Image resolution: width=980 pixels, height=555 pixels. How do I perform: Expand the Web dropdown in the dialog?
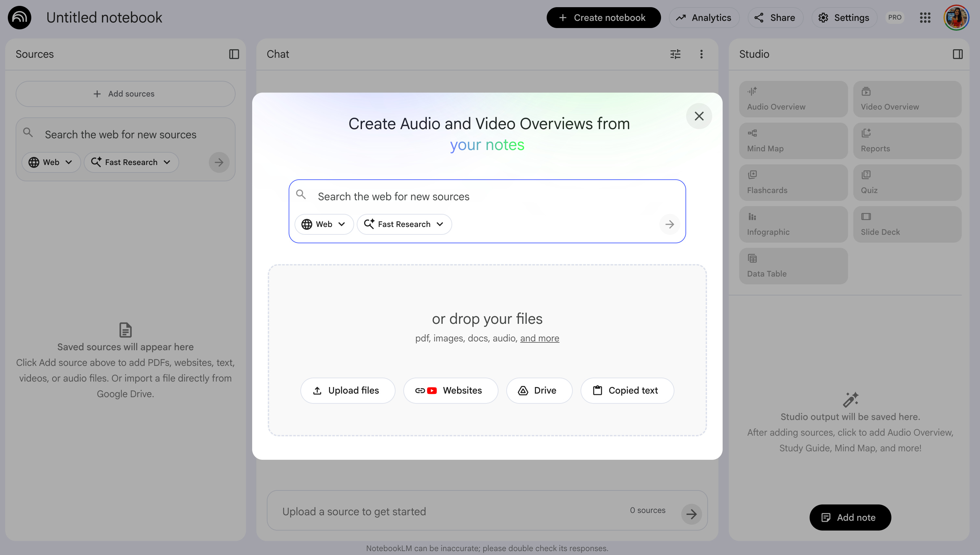coord(324,224)
